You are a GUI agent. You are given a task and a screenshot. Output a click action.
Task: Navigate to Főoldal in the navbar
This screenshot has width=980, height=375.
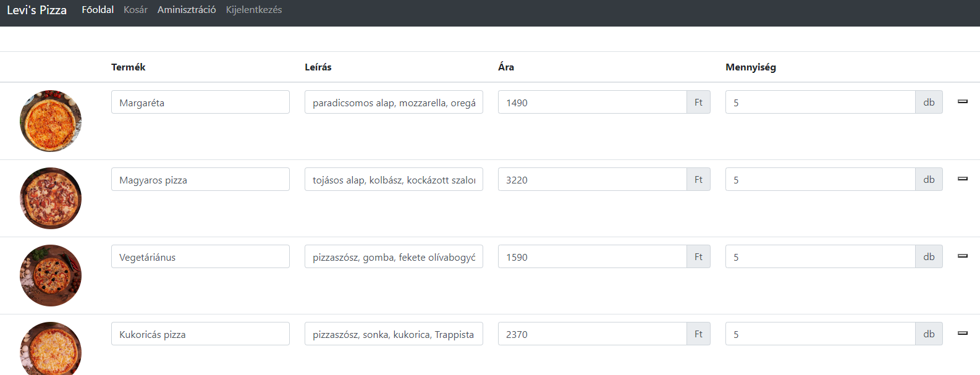coord(97,10)
